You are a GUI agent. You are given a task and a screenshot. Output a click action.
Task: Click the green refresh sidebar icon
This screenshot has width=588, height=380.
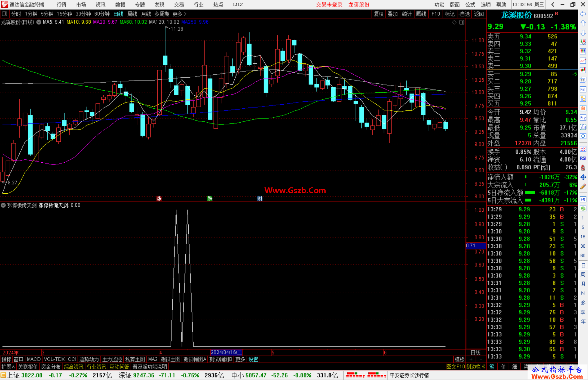click(x=583, y=209)
